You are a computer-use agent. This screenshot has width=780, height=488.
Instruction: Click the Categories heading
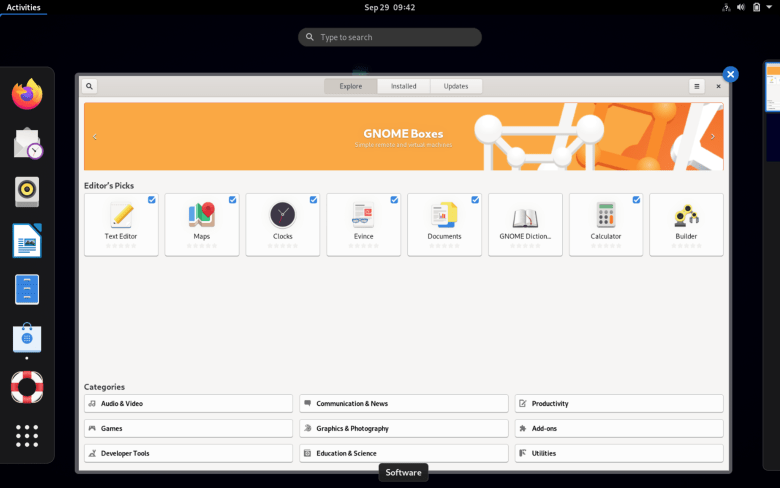pyautogui.click(x=104, y=387)
